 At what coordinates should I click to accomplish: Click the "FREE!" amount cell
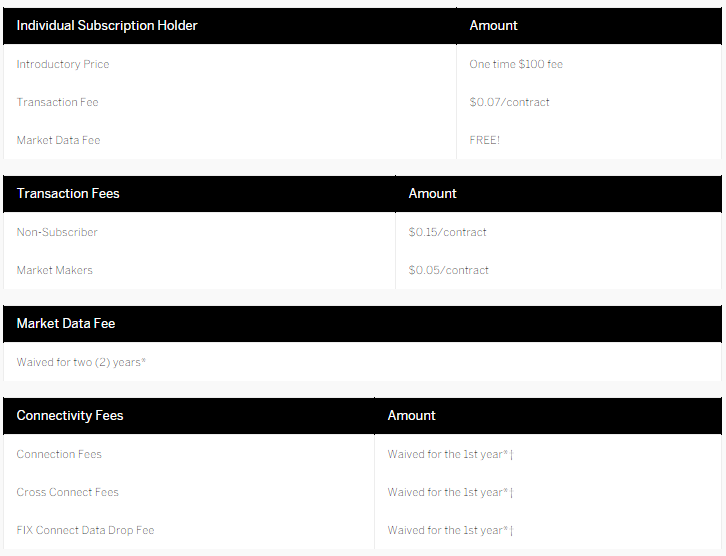[484, 140]
